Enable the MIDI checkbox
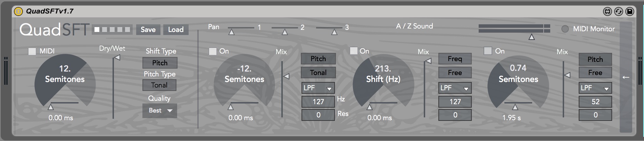Viewport: 644px width, 141px height. 32,51
